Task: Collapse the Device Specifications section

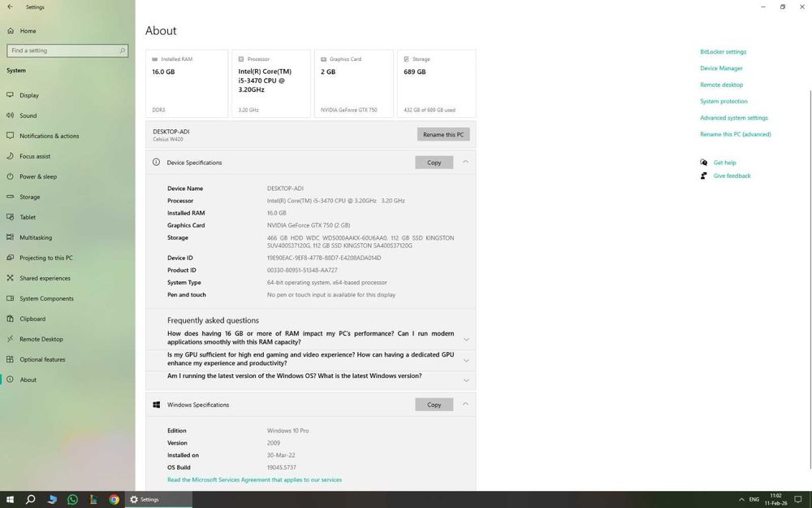Action: [x=465, y=163]
